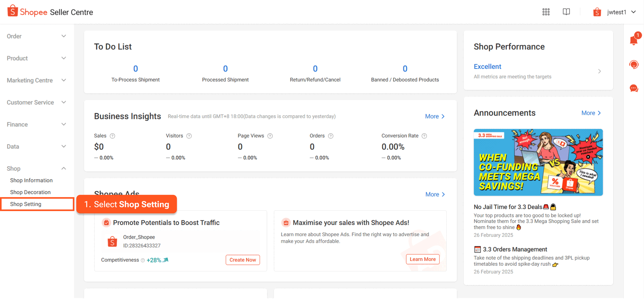Open the apps grid menu icon

546,12
